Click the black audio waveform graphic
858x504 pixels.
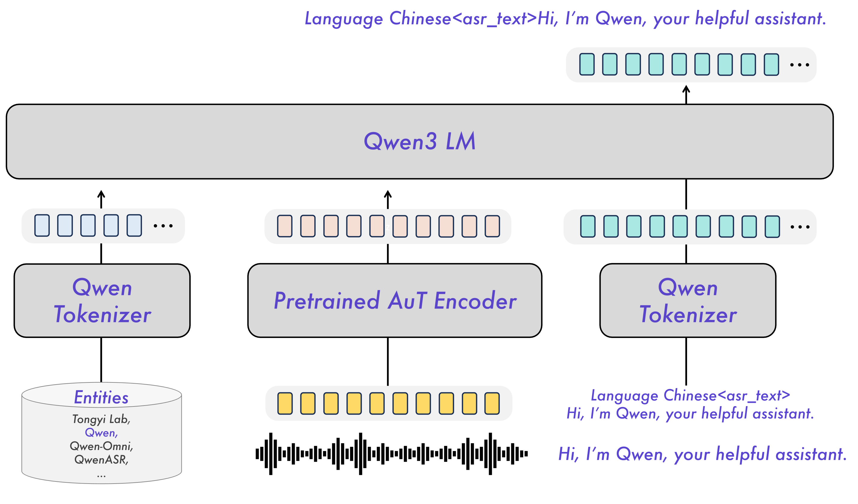tap(391, 454)
